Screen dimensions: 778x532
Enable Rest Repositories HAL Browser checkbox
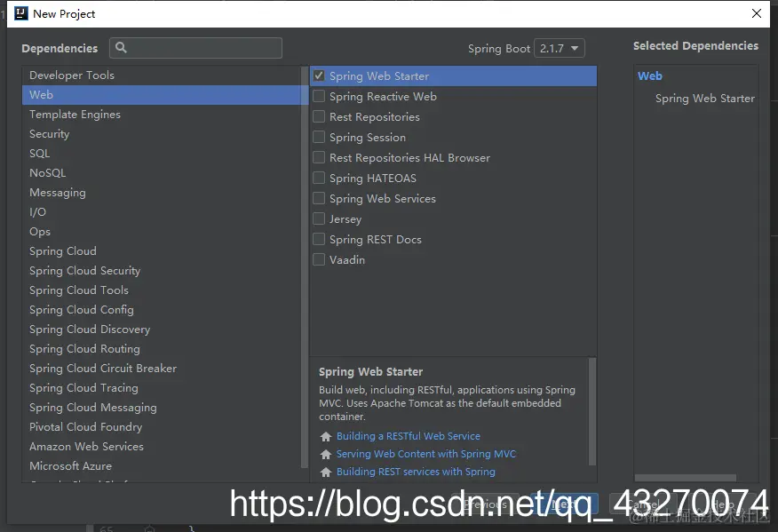click(319, 157)
